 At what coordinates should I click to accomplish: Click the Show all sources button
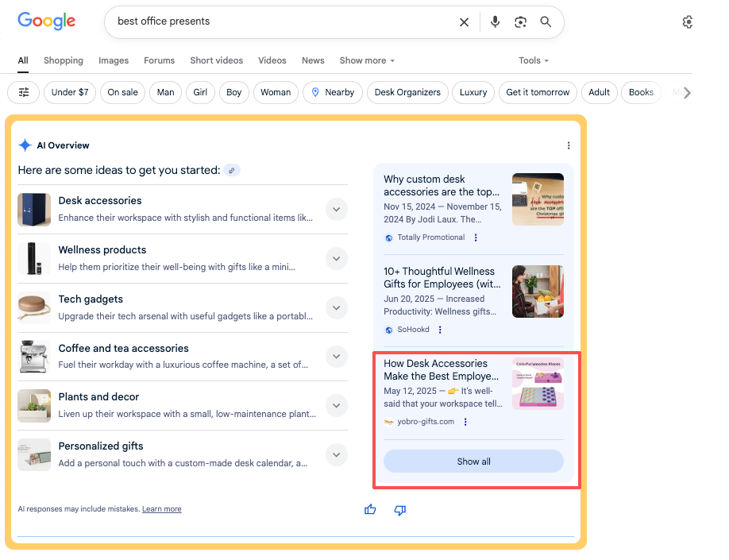(x=473, y=462)
